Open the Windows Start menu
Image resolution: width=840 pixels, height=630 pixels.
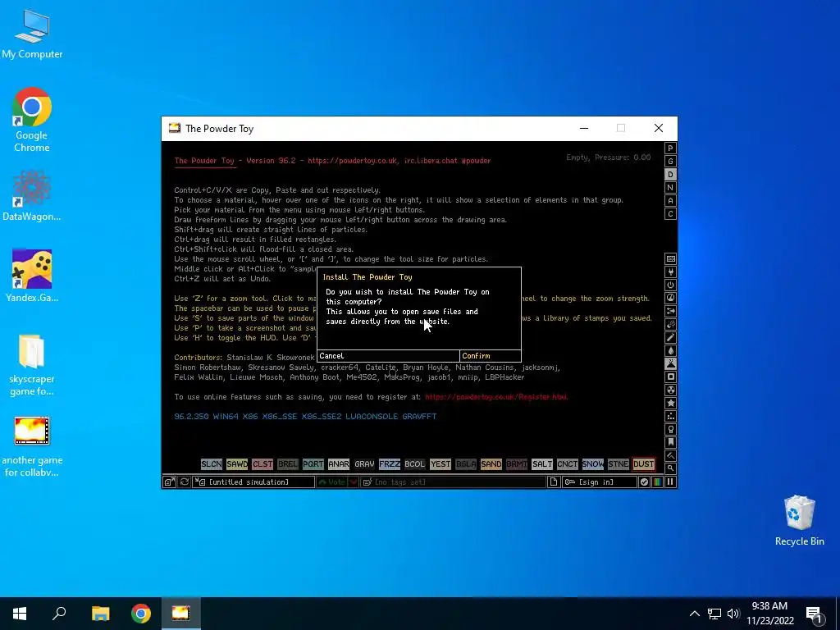click(20, 614)
